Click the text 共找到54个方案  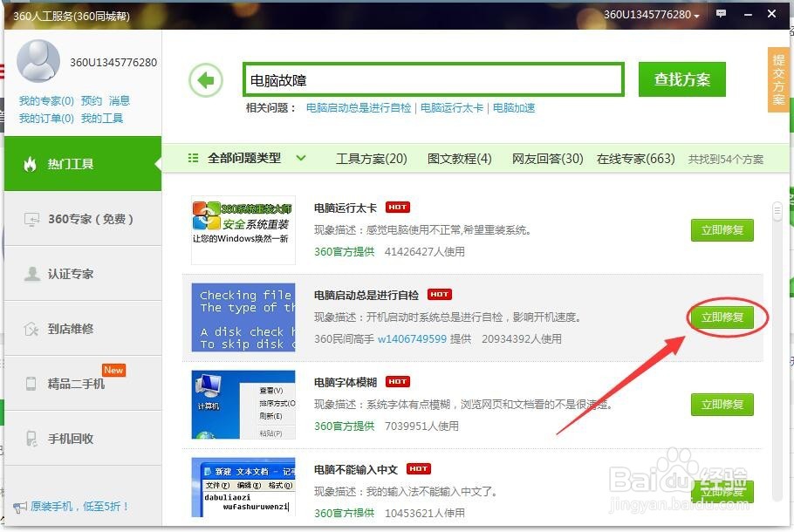725,160
